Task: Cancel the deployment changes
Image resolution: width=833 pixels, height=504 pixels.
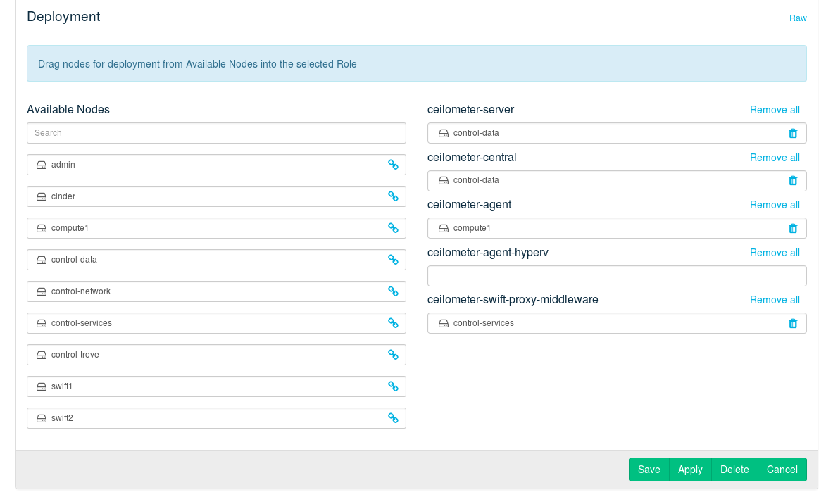Action: (782, 470)
